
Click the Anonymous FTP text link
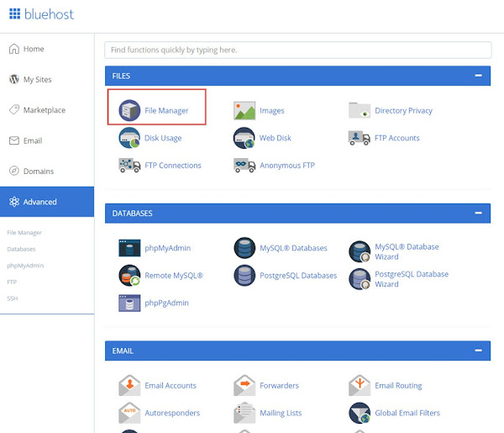287,166
